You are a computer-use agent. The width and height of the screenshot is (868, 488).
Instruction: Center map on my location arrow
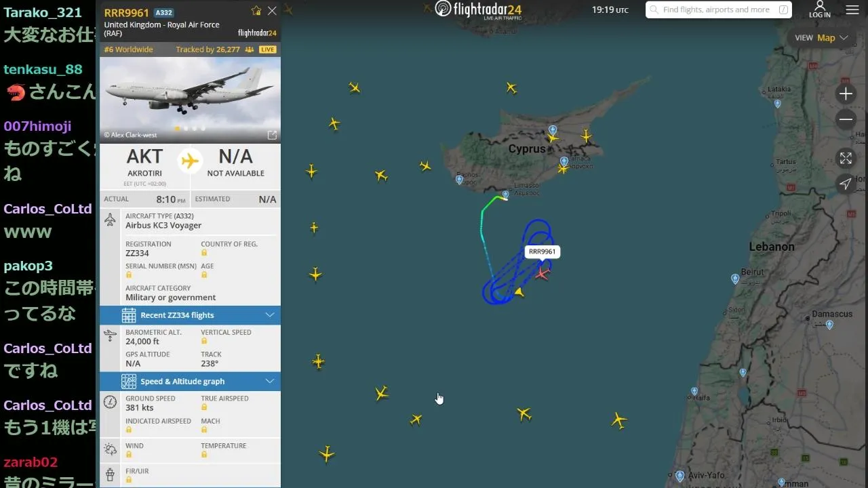[x=846, y=184]
